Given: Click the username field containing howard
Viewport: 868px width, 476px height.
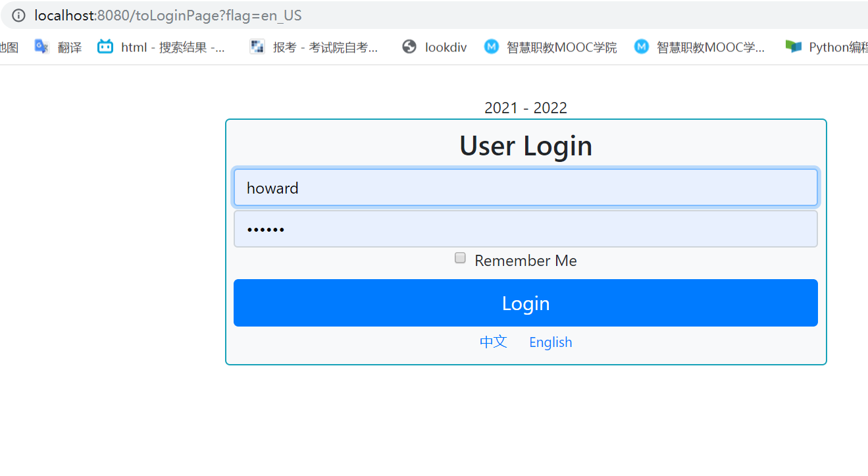Looking at the screenshot, I should point(525,187).
